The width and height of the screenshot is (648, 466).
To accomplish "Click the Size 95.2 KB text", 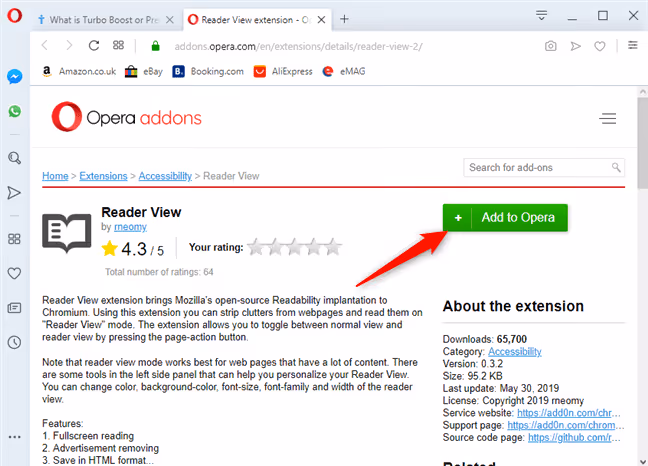I will point(472,376).
